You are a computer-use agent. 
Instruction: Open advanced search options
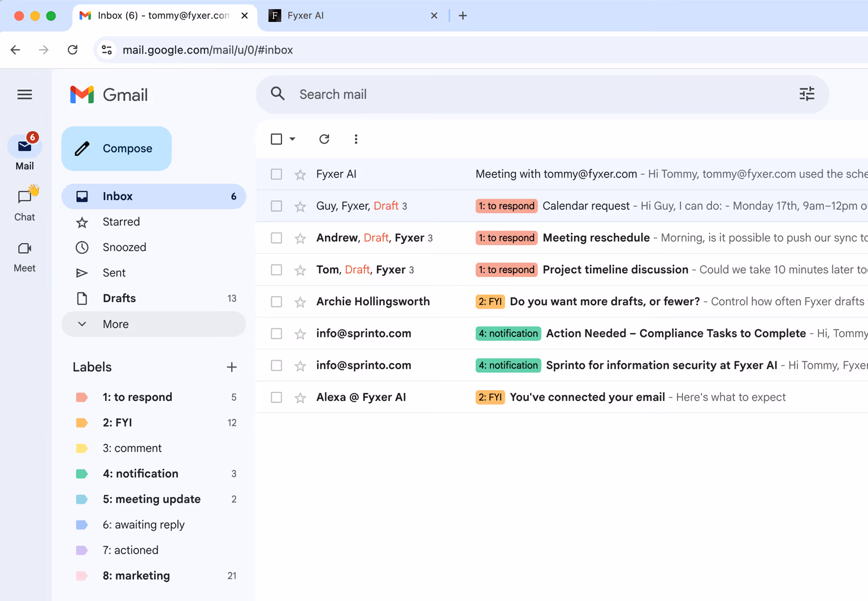pyautogui.click(x=806, y=94)
